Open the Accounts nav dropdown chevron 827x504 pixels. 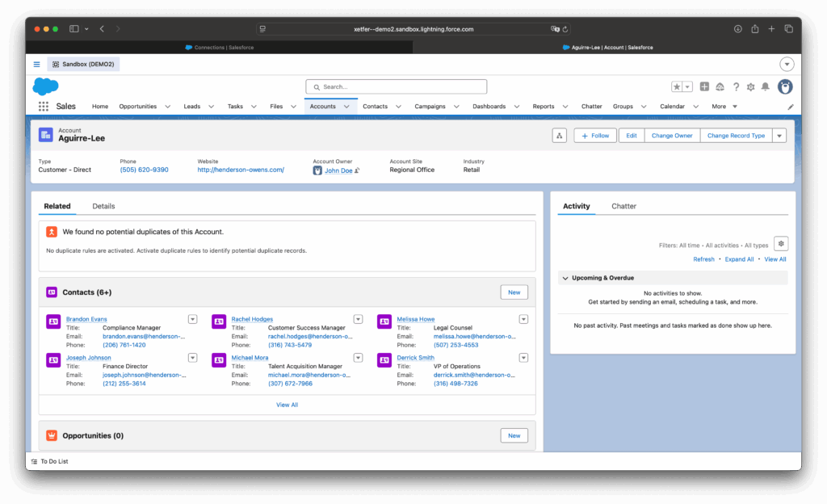346,107
